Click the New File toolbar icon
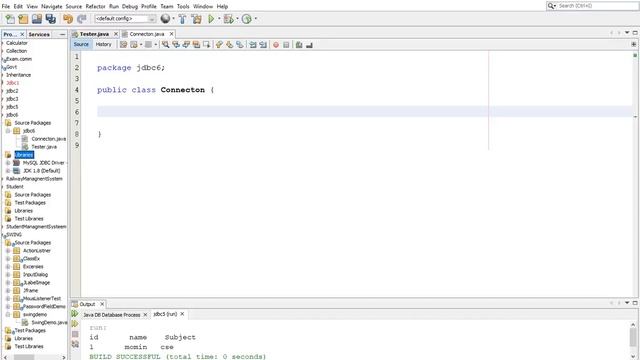The height and width of the screenshot is (360, 640). point(10,19)
